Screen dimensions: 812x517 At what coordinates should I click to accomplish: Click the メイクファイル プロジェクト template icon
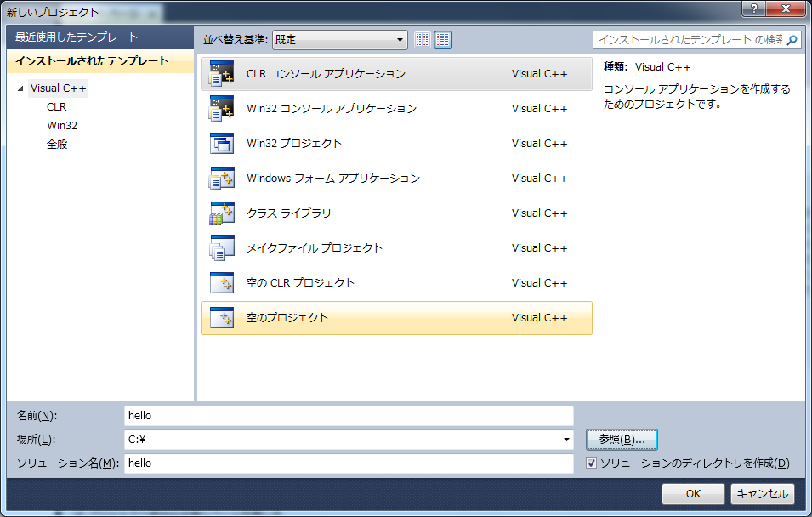(222, 247)
